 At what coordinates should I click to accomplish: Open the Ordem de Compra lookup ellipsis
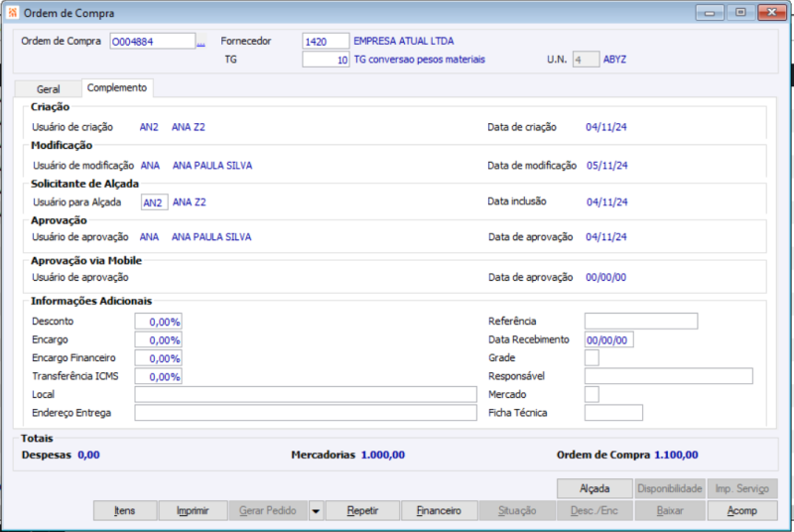201,42
